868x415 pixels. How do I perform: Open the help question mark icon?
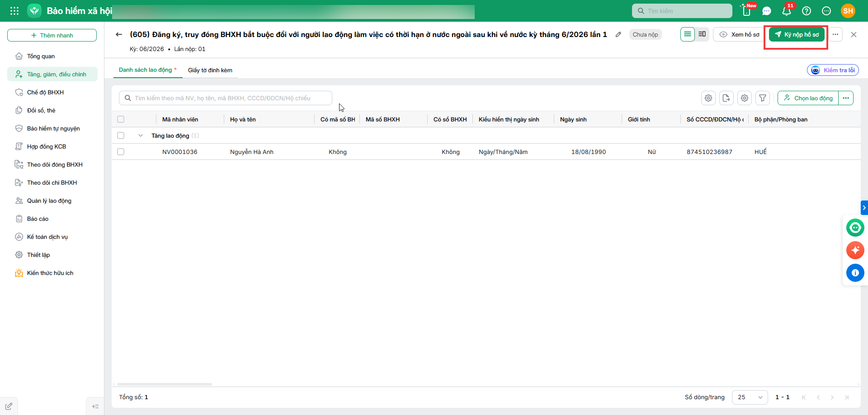pyautogui.click(x=807, y=11)
